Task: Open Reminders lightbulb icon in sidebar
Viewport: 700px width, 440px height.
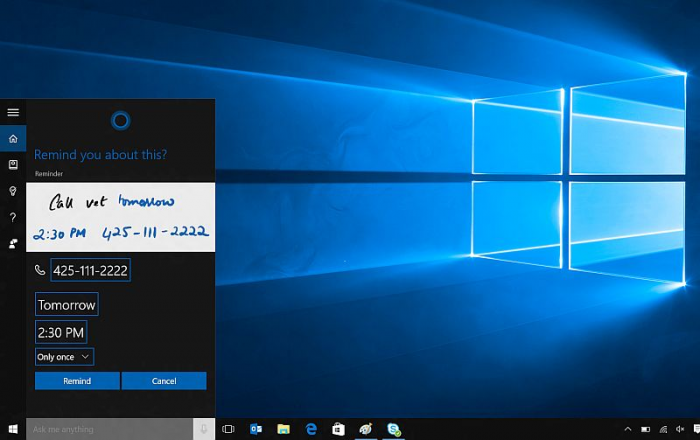Action: pyautogui.click(x=13, y=190)
